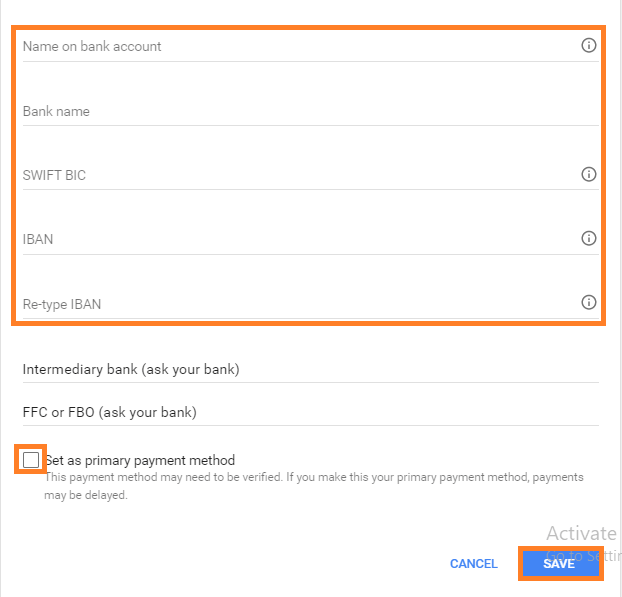
Task: Enable Set as primary payment method checkbox
Action: click(31, 460)
